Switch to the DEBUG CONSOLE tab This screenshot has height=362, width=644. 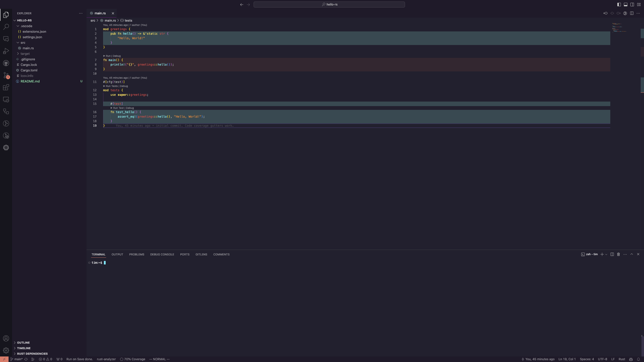tap(162, 254)
